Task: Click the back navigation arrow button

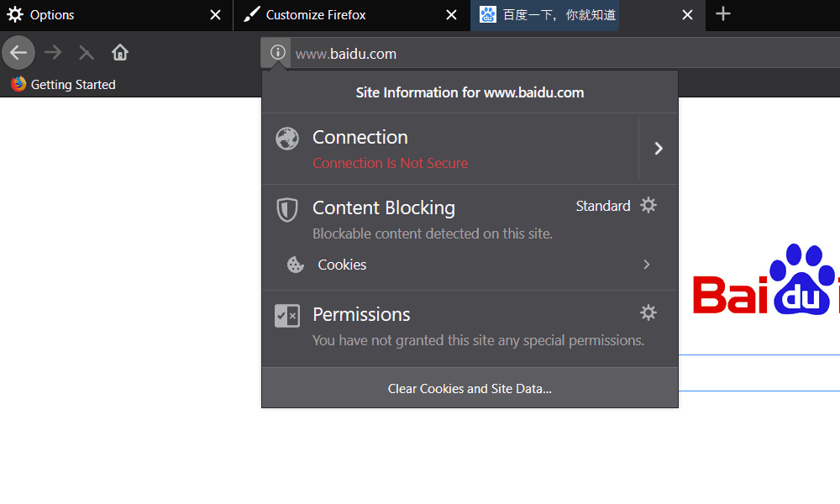Action: [x=18, y=53]
